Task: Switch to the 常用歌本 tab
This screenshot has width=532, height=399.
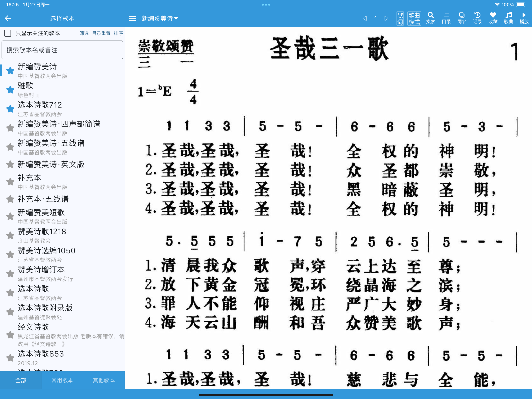Action: 62,380
